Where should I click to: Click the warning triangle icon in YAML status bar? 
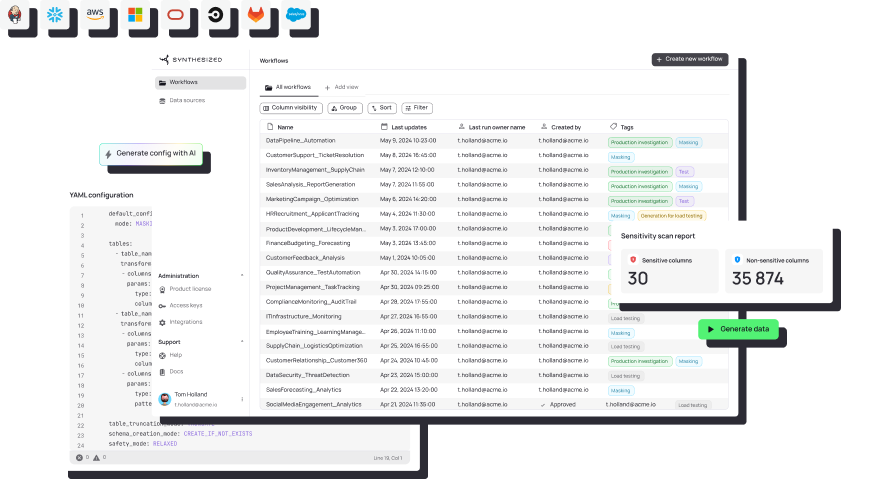pyautogui.click(x=96, y=458)
